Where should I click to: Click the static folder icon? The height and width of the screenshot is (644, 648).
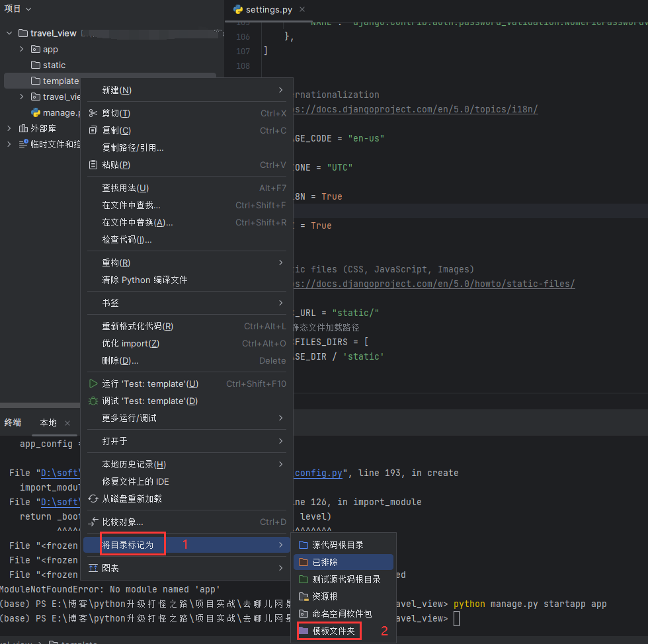(x=36, y=65)
